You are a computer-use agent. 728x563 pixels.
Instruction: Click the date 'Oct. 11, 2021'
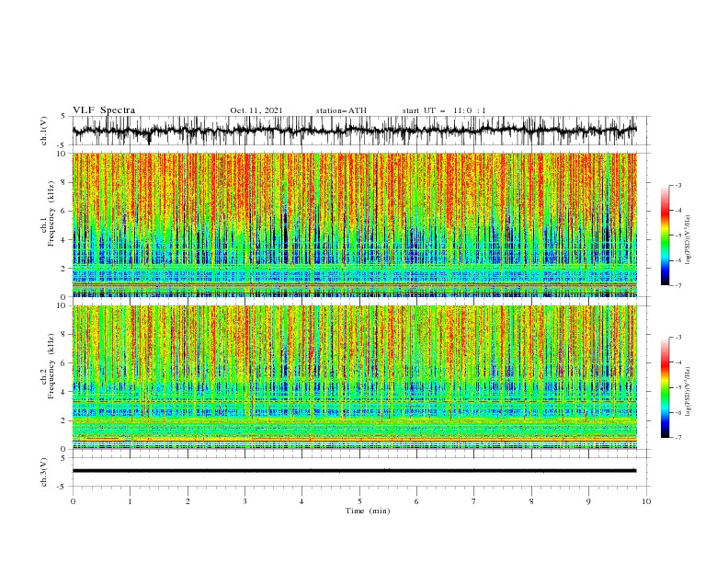tap(256, 110)
